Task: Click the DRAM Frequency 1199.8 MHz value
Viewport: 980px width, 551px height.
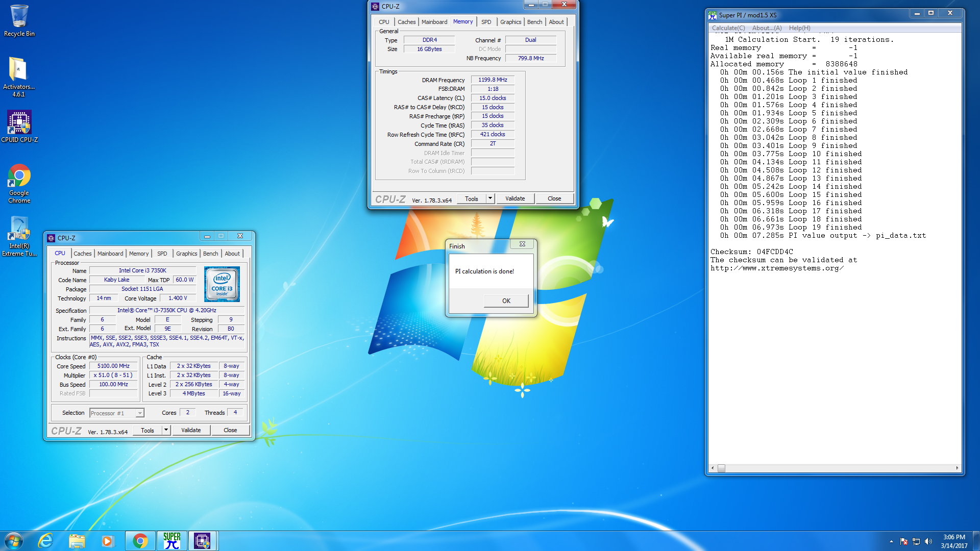Action: 493,80
